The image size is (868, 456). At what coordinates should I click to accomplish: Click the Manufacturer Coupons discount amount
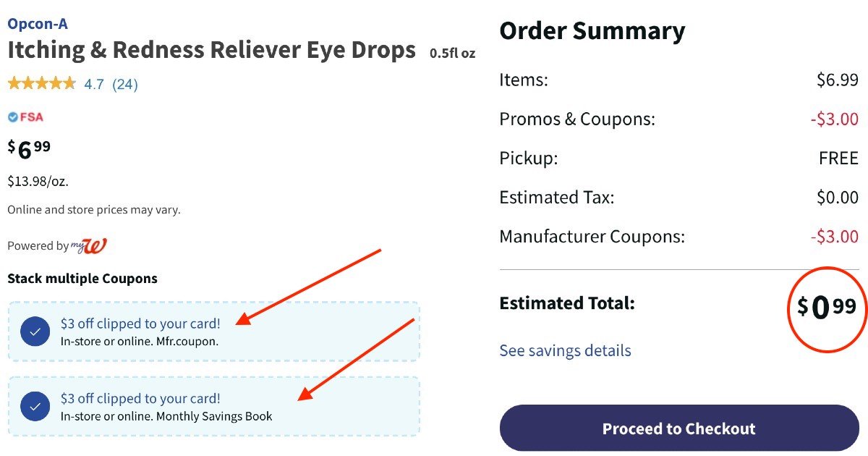[837, 237]
